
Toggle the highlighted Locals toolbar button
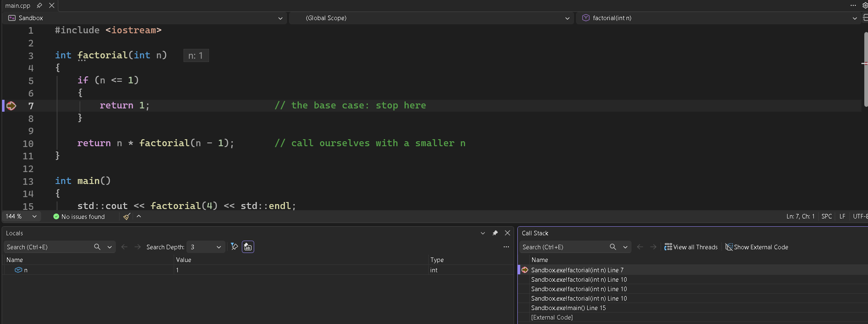point(248,246)
